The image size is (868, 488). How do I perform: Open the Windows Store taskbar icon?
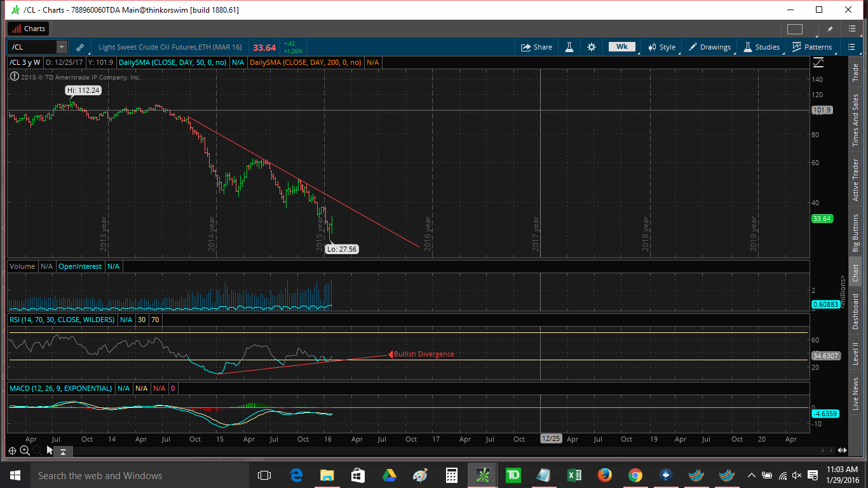[358, 475]
